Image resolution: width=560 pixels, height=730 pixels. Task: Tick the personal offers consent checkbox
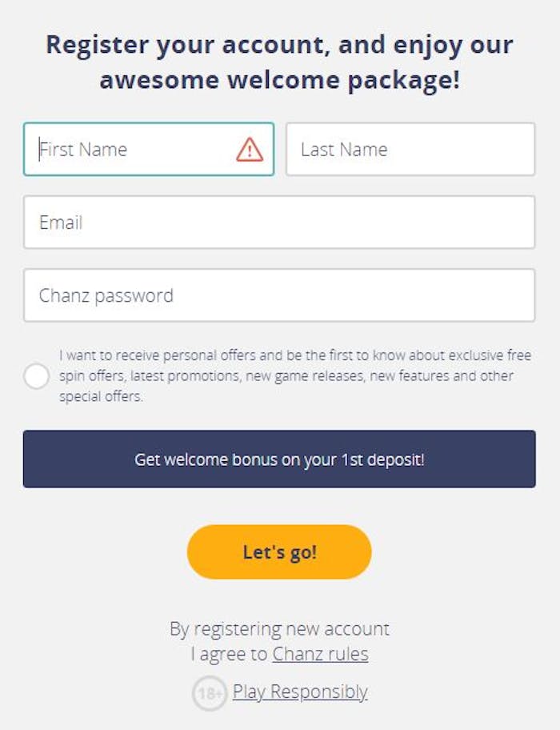36,375
